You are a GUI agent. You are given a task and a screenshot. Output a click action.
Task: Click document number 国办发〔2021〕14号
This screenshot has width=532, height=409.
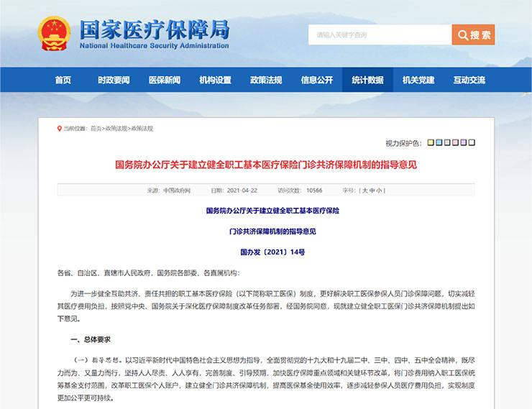272,252
